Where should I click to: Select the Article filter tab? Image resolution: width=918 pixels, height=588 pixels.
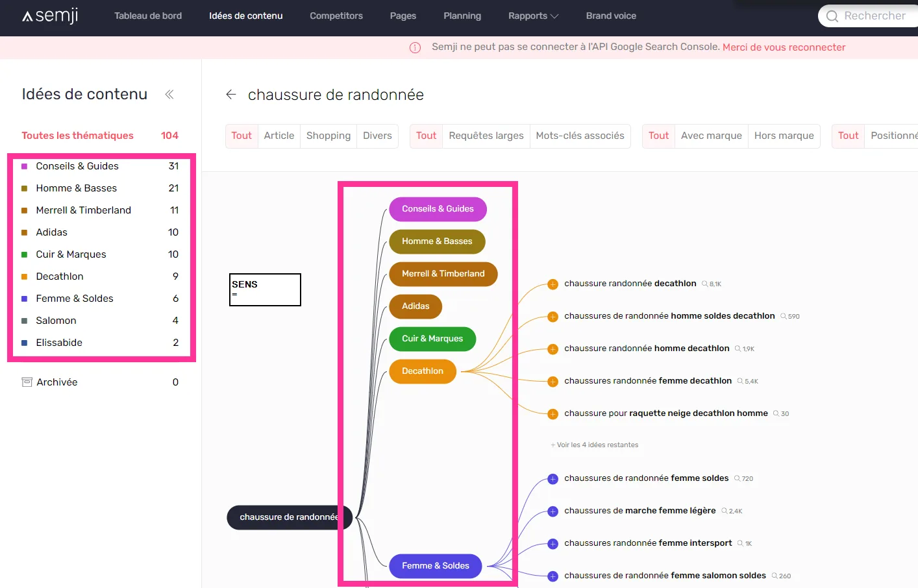click(279, 136)
